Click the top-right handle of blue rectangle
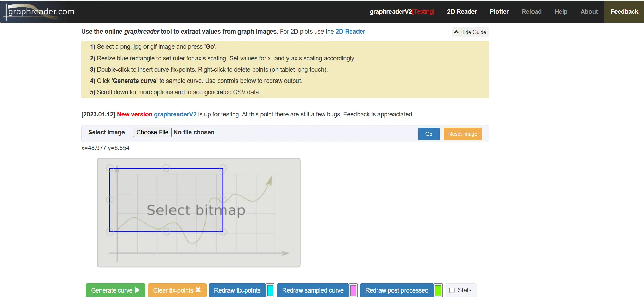The height and width of the screenshot is (297, 644). coord(223,168)
